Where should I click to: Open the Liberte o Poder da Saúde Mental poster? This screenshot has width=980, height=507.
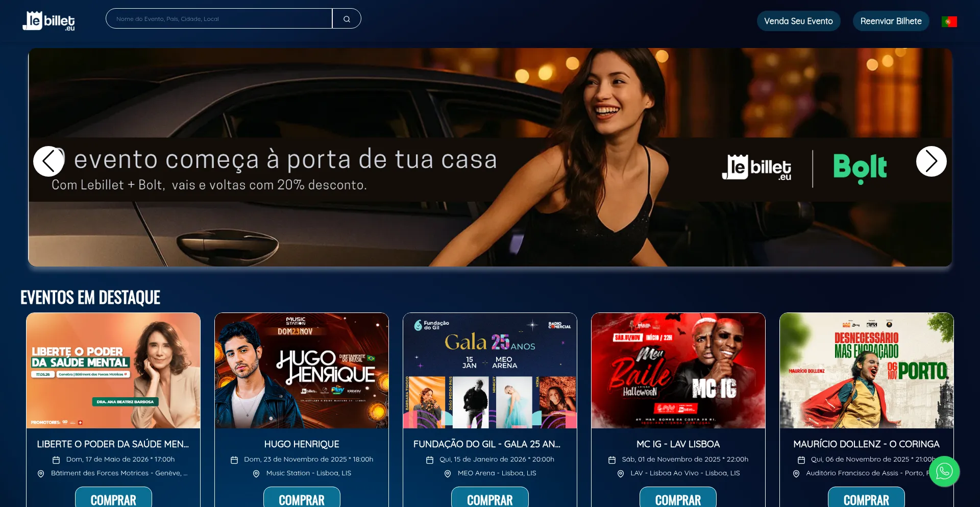(x=113, y=371)
